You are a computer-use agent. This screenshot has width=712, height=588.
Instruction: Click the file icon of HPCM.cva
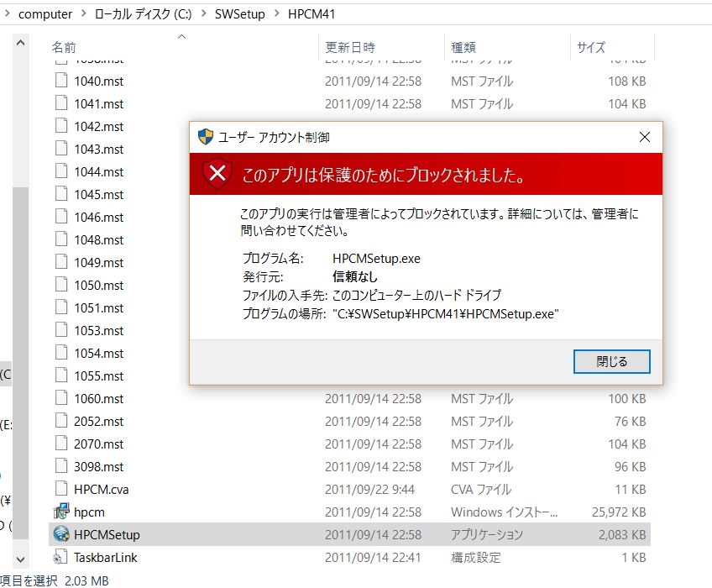coord(61,489)
